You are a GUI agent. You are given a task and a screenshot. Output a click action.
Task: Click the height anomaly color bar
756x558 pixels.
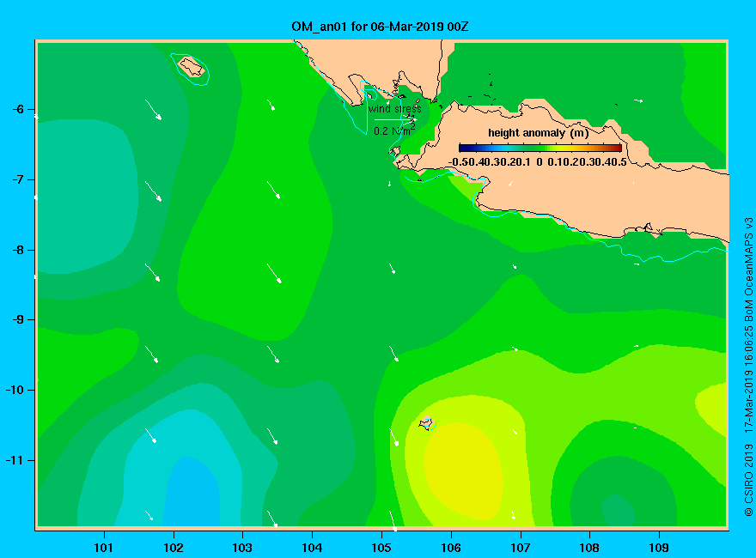540,148
